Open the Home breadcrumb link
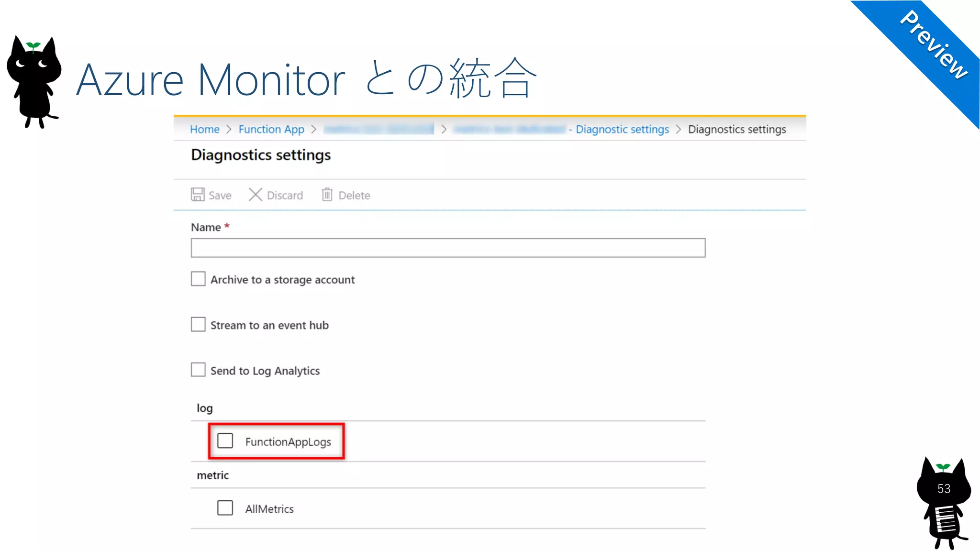980x551 pixels. point(204,129)
